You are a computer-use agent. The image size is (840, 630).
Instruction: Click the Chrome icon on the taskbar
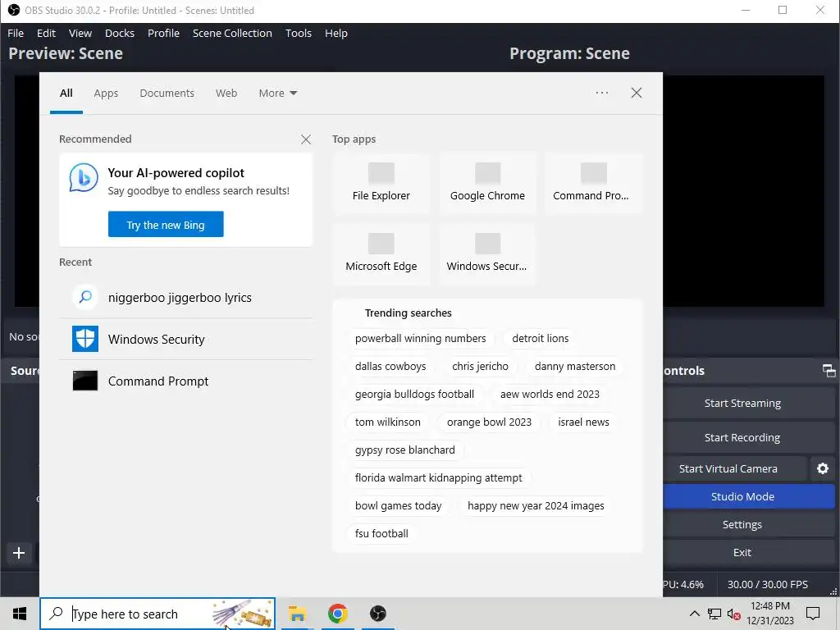pos(337,614)
